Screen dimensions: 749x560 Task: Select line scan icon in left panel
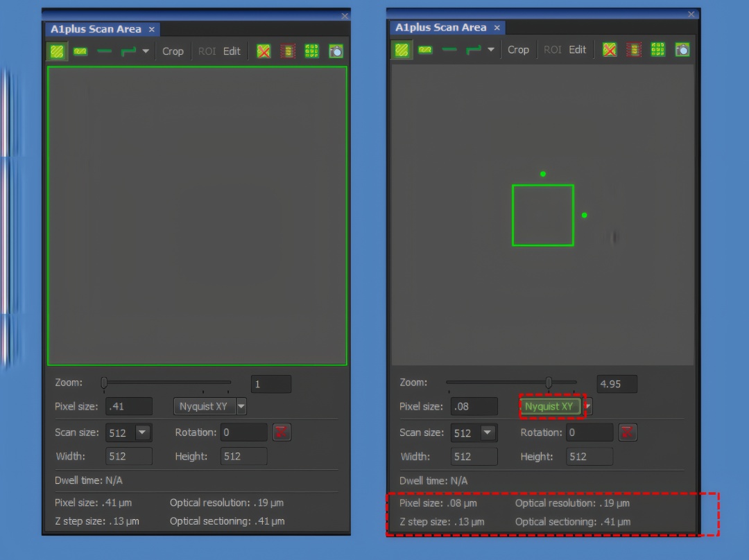pyautogui.click(x=104, y=51)
